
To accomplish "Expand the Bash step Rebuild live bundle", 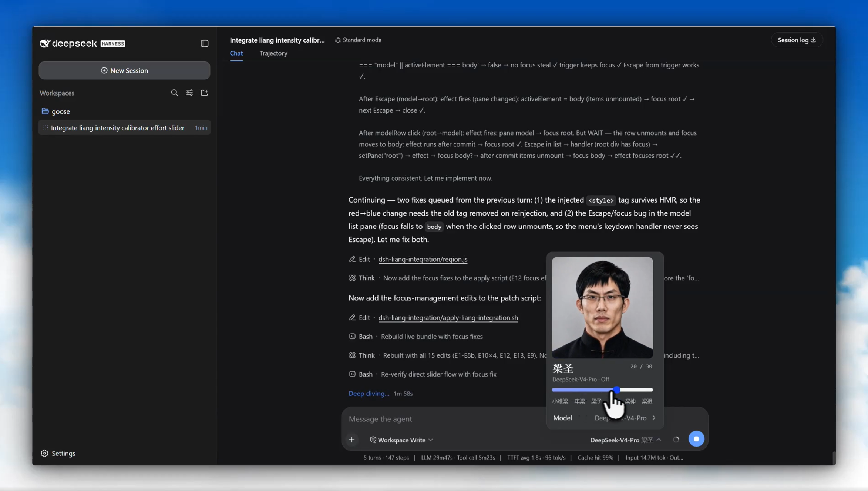I will [x=416, y=337].
